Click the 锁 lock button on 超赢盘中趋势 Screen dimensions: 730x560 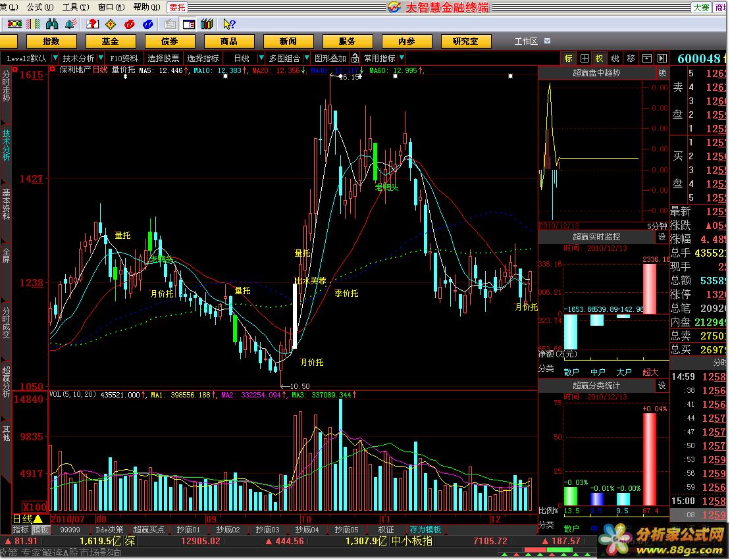coord(662,73)
